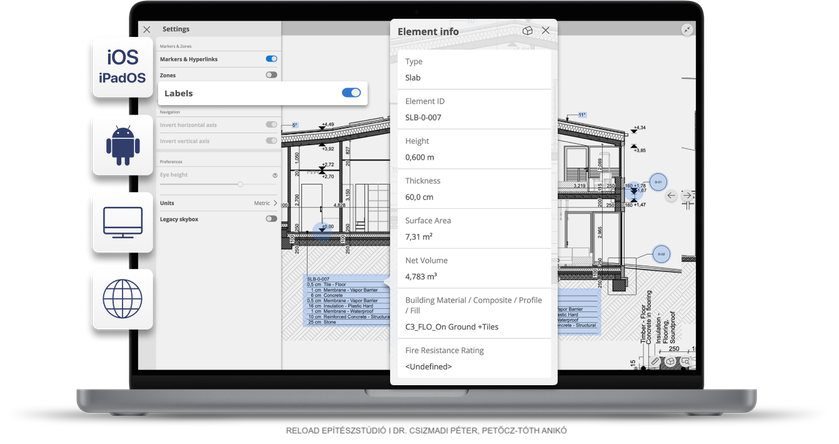Screen dimensions: 839x444
Task: Select the desktop monitor platform icon
Action: tap(123, 223)
